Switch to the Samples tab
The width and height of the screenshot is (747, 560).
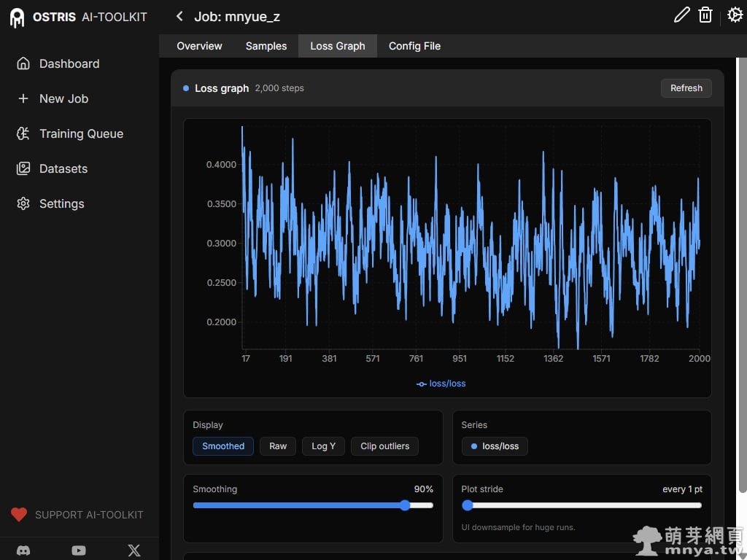pyautogui.click(x=266, y=46)
